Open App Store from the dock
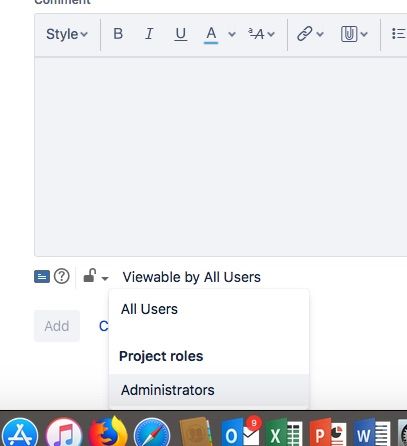This screenshot has height=446, width=407. [20, 432]
